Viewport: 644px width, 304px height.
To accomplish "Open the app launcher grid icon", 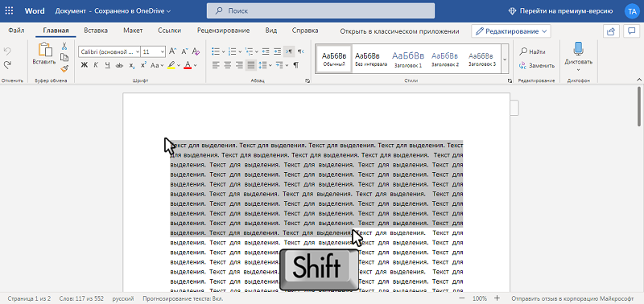I will pos(9,11).
